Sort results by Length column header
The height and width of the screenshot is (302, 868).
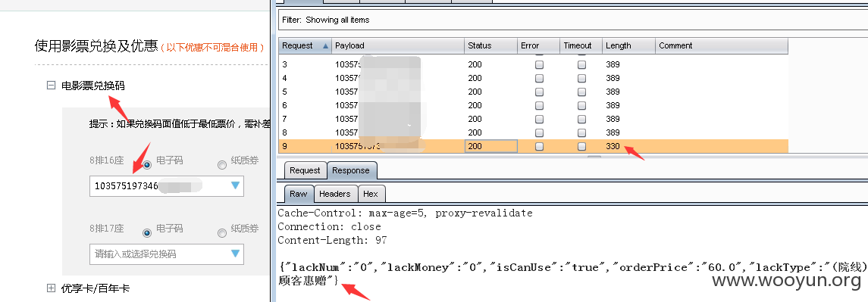click(x=629, y=46)
